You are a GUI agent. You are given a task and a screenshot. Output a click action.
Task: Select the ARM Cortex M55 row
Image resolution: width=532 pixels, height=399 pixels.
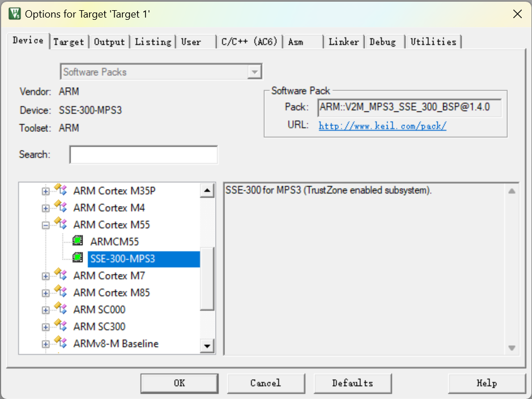coord(112,225)
